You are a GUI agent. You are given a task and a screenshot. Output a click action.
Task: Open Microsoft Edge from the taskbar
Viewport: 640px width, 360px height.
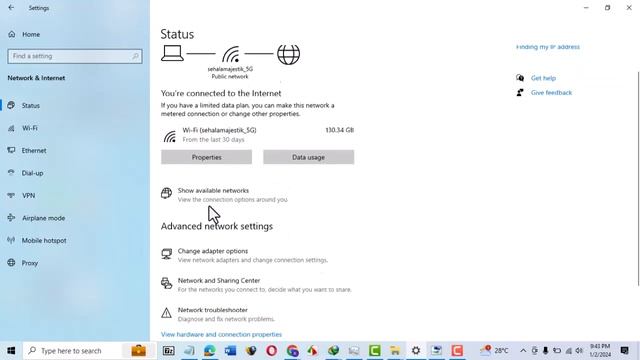pos(210,351)
